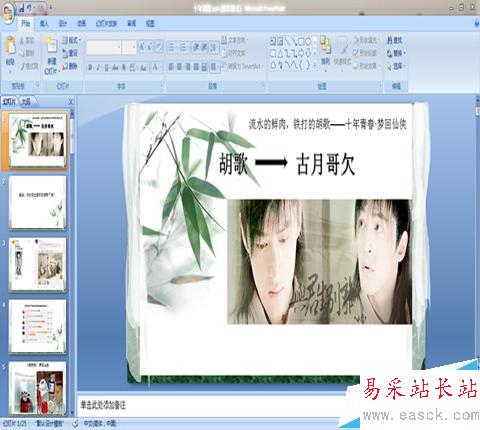Decrease the list indent level
The height and width of the screenshot is (430, 480).
[196, 47]
